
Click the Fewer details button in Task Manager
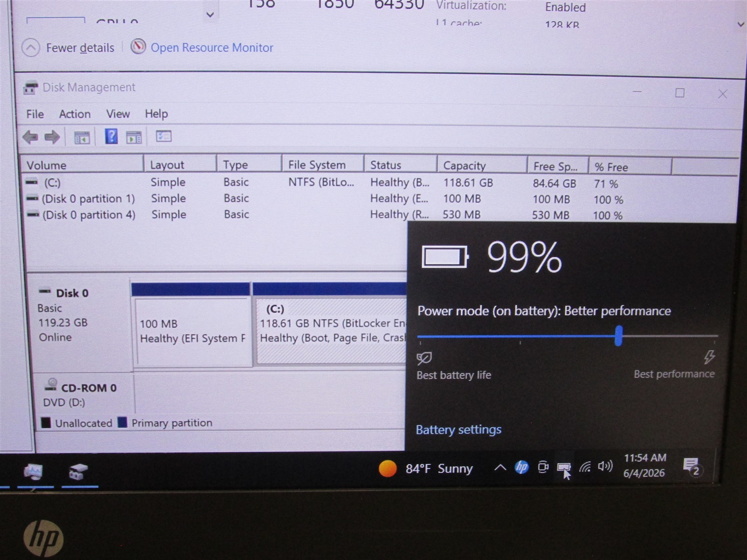68,48
